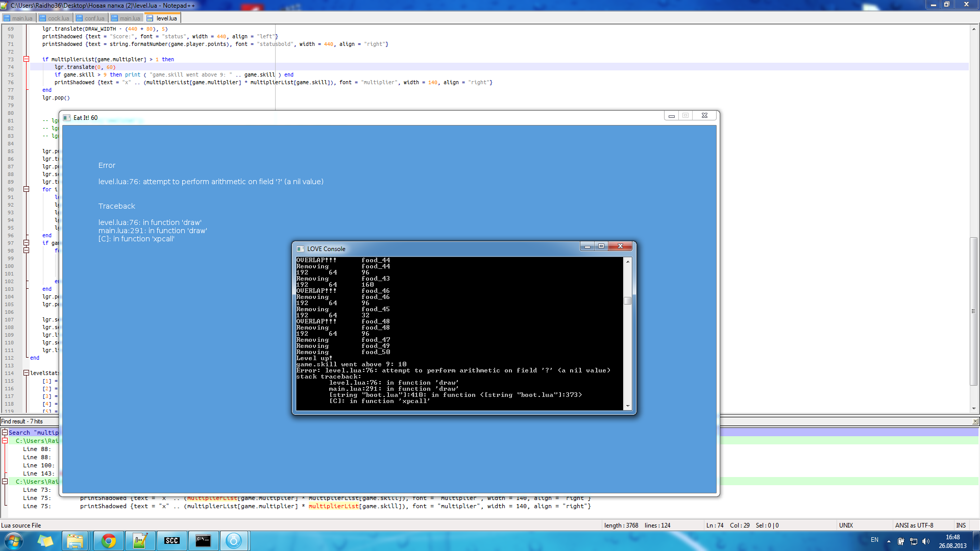Select the level.lua tab
This screenshot has width=980, height=551.
(162, 18)
